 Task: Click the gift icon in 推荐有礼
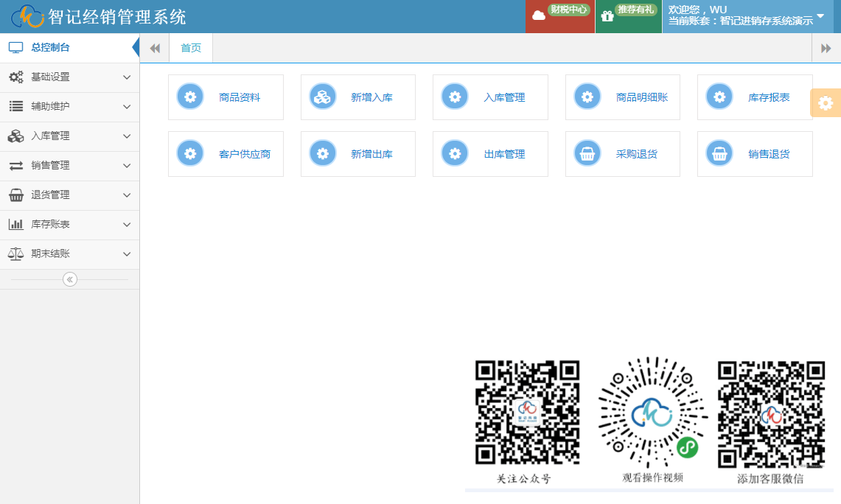click(x=607, y=16)
